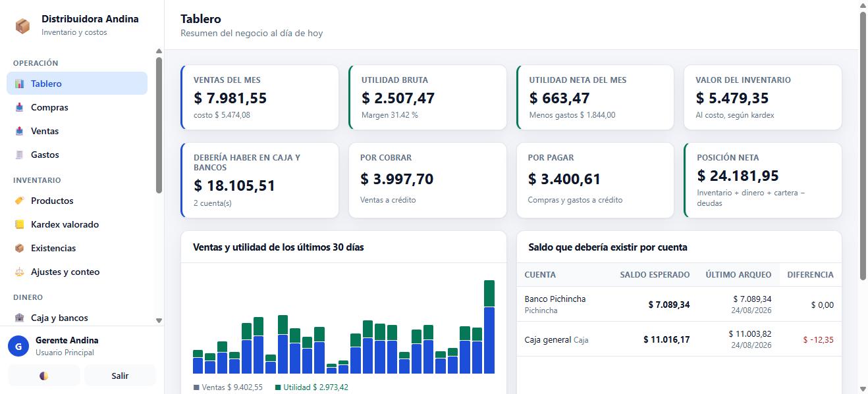Click the Caja y bancos bank icon

19,318
